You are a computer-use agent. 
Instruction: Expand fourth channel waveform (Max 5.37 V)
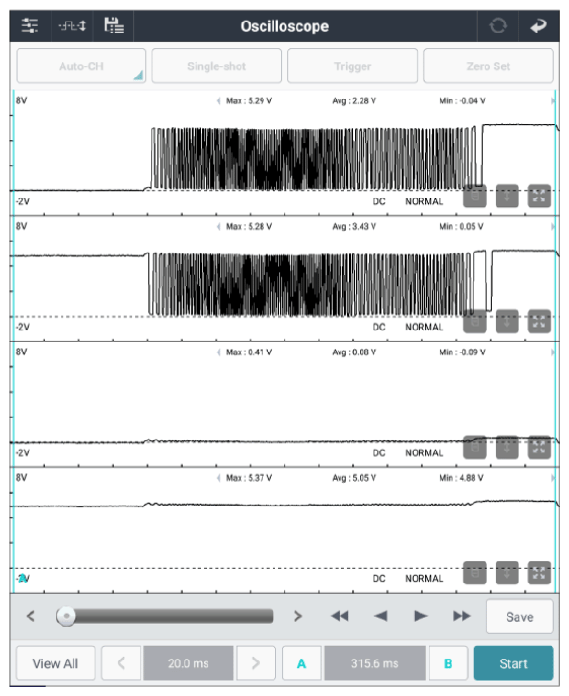pyautogui.click(x=539, y=573)
